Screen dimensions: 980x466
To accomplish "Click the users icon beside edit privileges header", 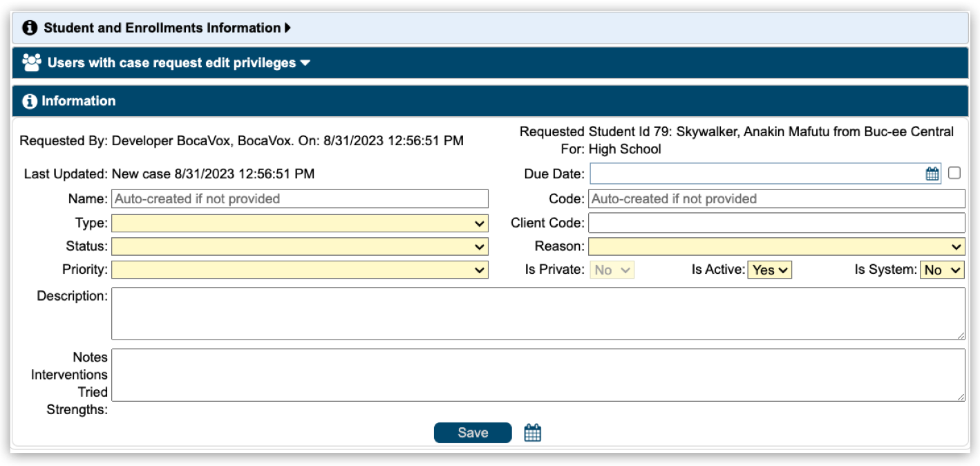I will point(31,62).
